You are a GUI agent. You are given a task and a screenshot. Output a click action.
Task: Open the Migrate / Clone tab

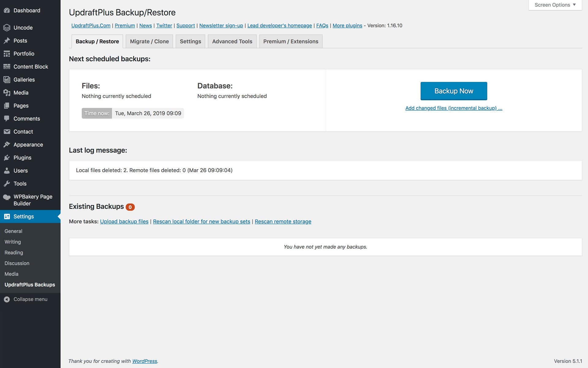149,41
